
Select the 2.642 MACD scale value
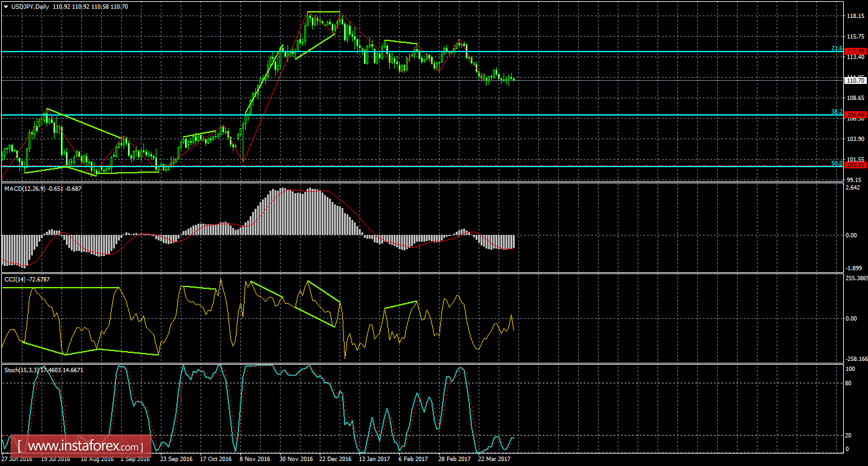[x=854, y=188]
